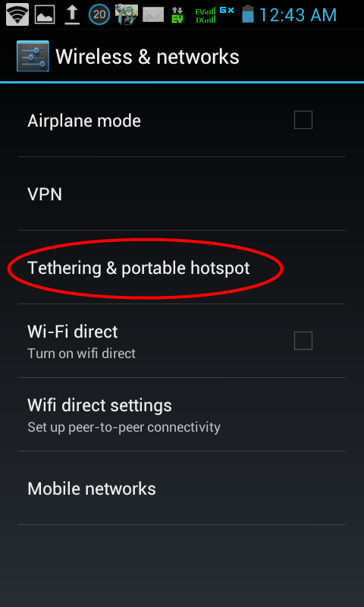Tap the Wi-Fi signal status icon

point(17,14)
